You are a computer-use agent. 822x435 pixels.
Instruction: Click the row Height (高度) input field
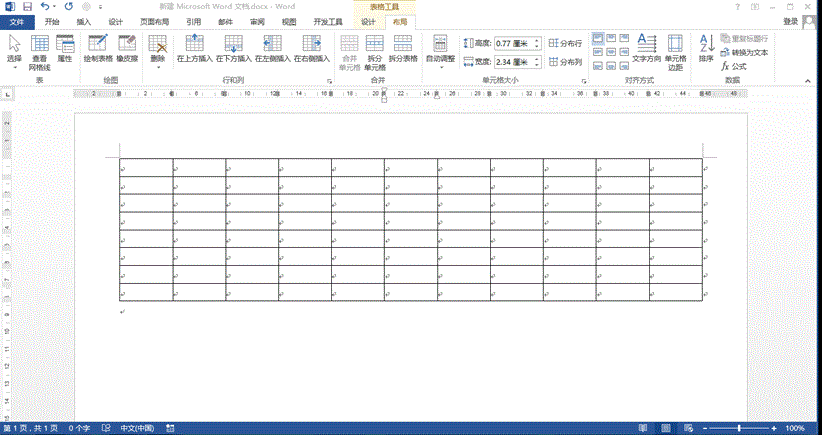pyautogui.click(x=513, y=44)
